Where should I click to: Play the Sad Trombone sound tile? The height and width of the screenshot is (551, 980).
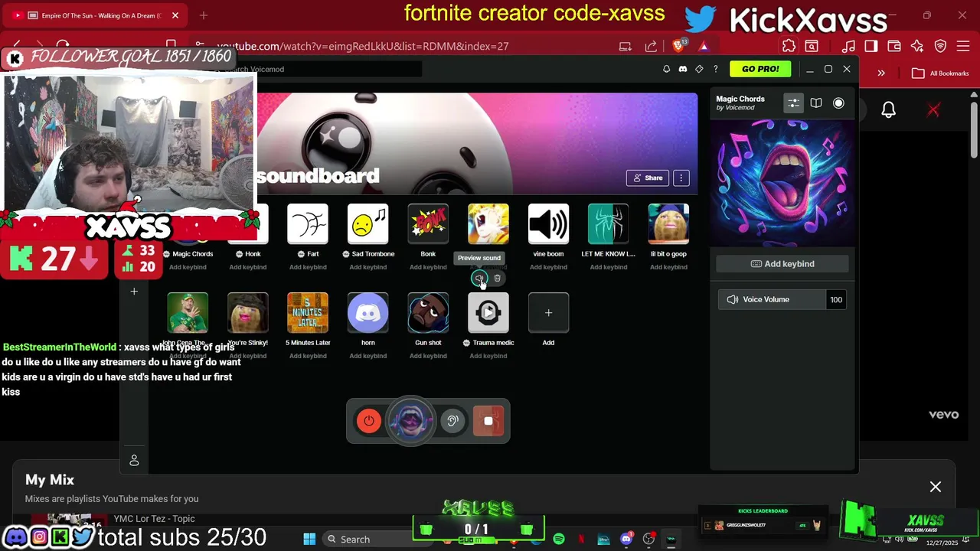367,224
